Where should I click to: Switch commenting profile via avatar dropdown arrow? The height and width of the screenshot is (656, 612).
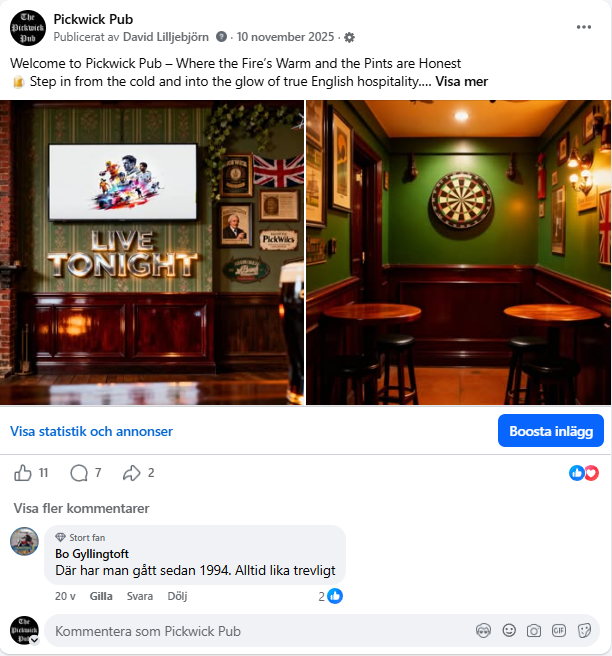[x=35, y=640]
